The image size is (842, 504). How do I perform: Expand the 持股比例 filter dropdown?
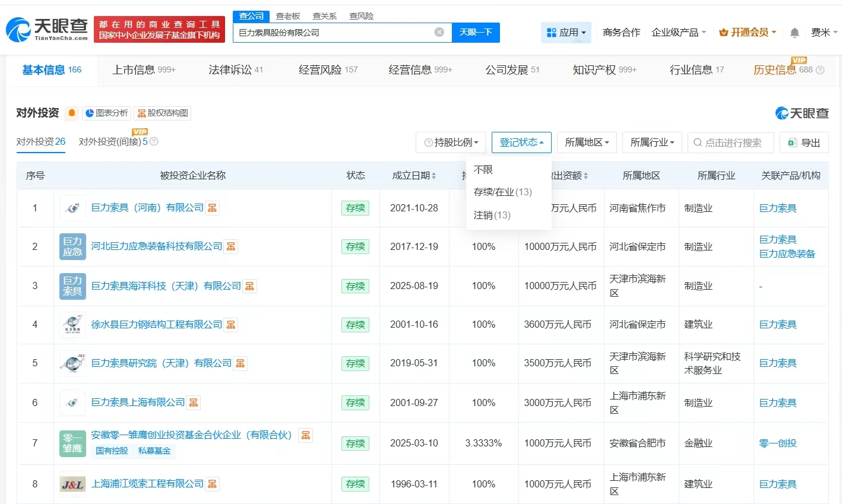[451, 142]
